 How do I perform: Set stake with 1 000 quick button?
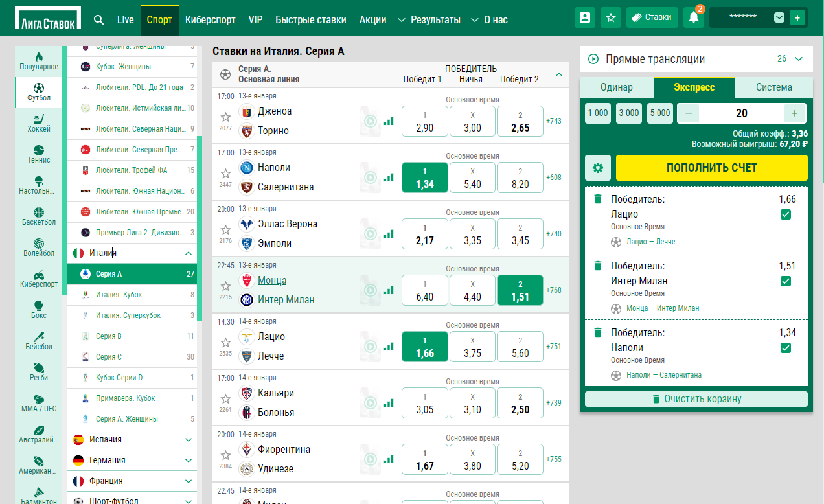pyautogui.click(x=598, y=113)
